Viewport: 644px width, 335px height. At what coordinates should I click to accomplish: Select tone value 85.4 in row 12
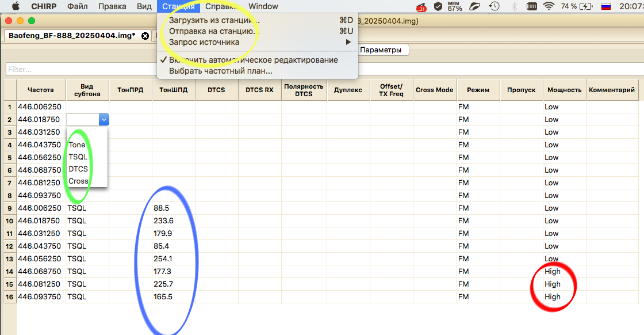pyautogui.click(x=173, y=246)
